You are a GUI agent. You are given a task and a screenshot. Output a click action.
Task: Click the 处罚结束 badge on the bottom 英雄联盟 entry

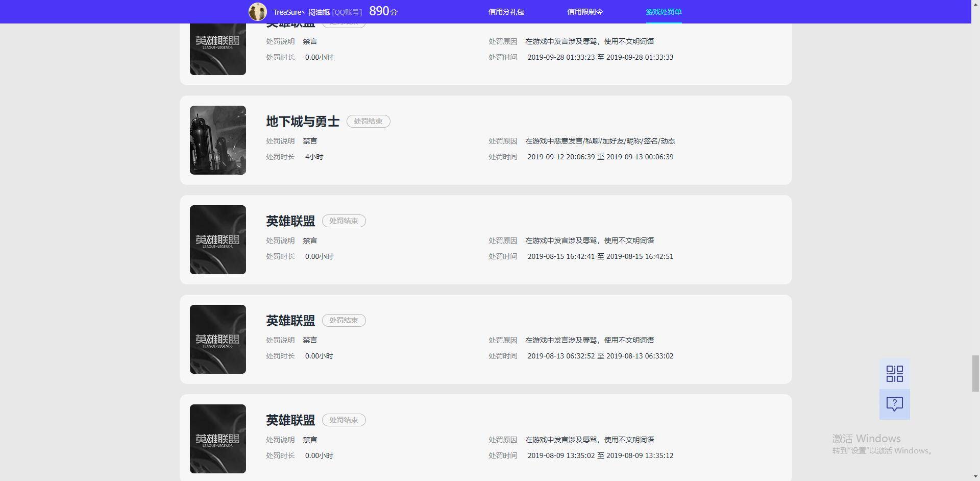click(x=344, y=420)
